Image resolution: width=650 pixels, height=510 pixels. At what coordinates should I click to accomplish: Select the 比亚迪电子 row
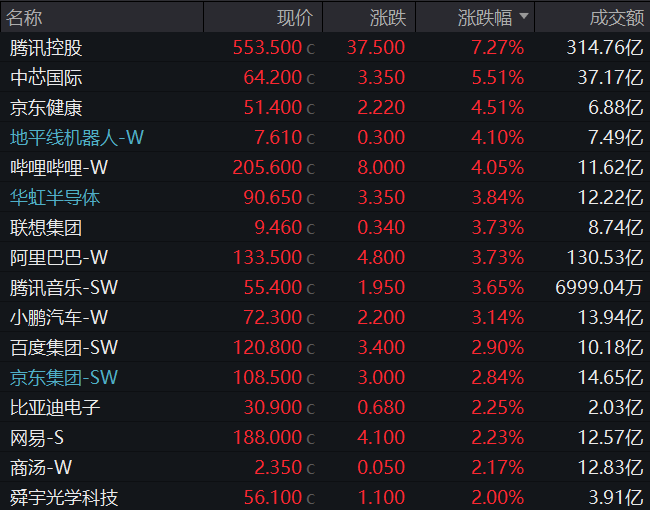point(55,408)
